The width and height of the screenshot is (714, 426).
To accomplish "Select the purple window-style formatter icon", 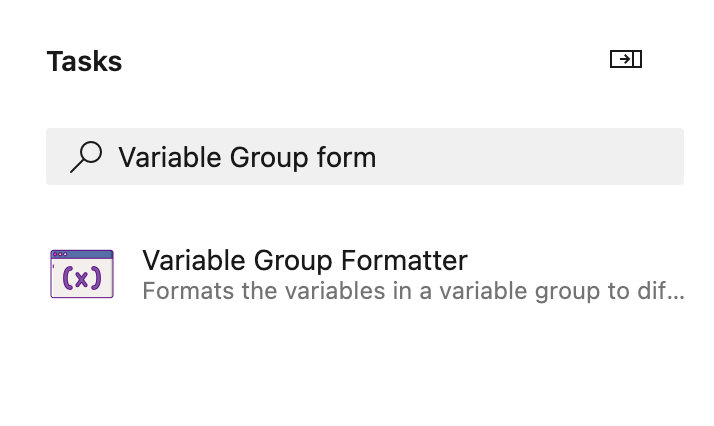I will 82,274.
